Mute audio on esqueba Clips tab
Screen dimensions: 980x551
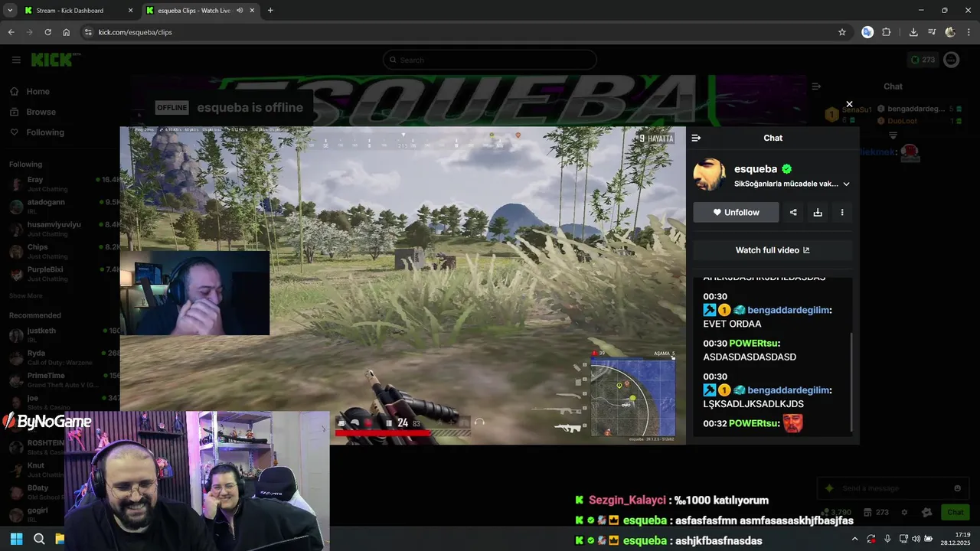[x=240, y=11]
